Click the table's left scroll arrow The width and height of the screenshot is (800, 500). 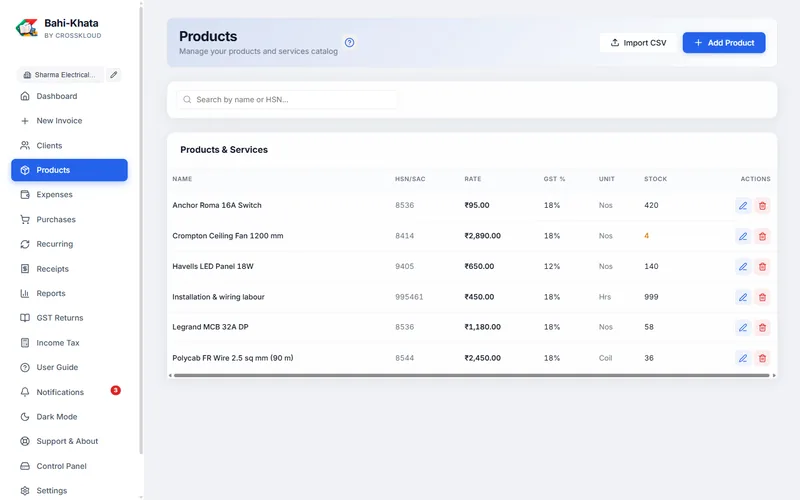(170, 376)
